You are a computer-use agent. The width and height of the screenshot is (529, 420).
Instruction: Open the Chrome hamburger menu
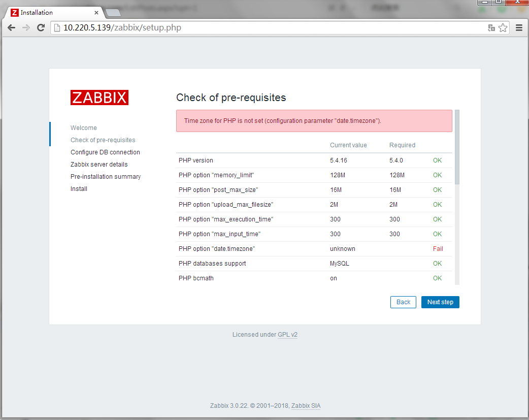[519, 28]
